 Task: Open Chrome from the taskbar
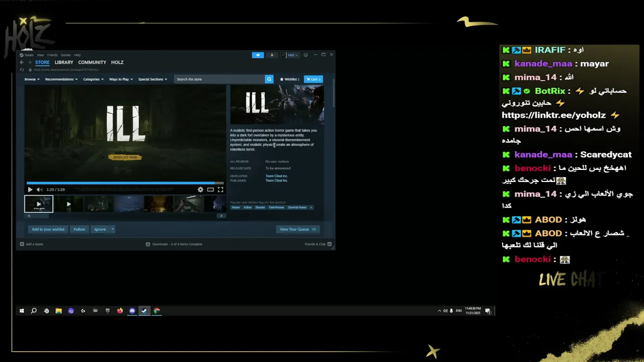(x=156, y=311)
